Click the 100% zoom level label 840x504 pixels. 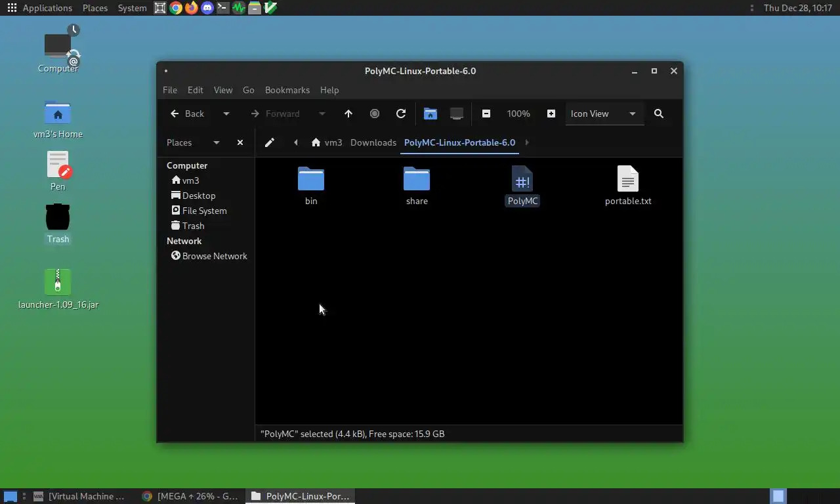[x=518, y=114]
